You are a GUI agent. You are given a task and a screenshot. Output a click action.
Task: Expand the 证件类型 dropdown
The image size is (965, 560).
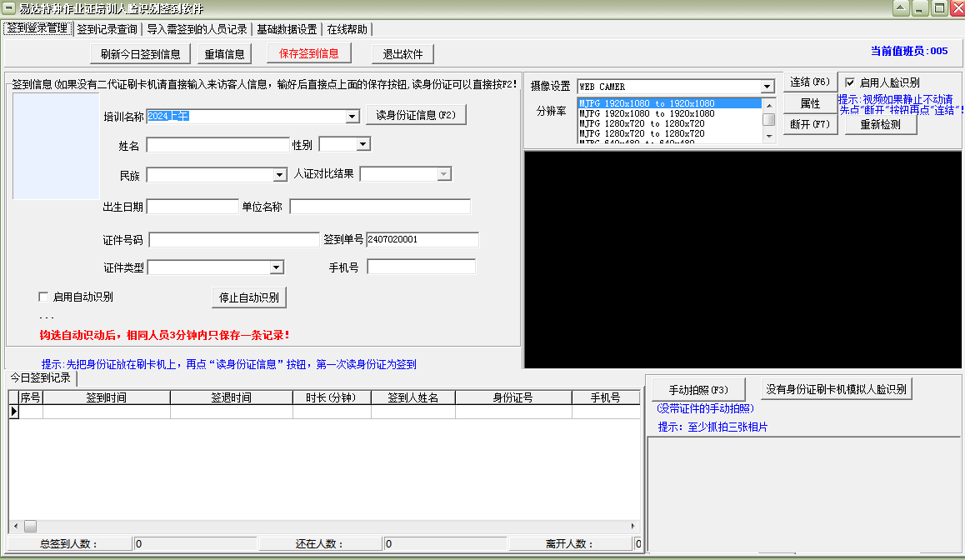coord(277,267)
